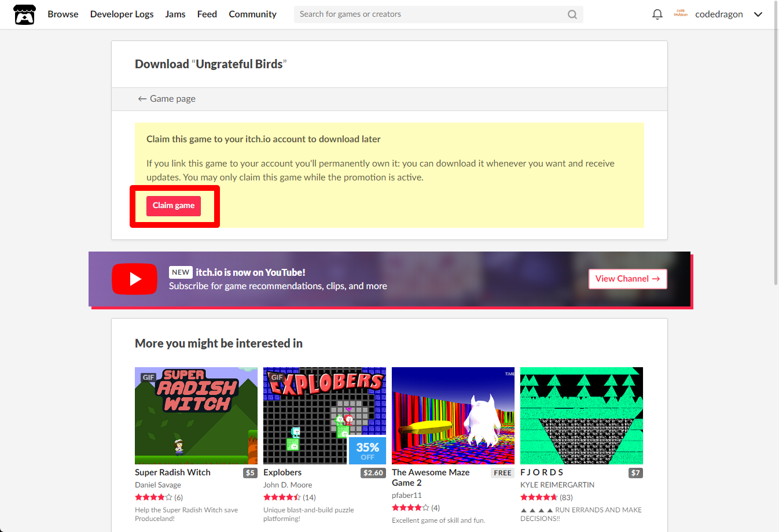This screenshot has height=532, width=779.
Task: Click the $5 price tag
Action: pyautogui.click(x=250, y=473)
